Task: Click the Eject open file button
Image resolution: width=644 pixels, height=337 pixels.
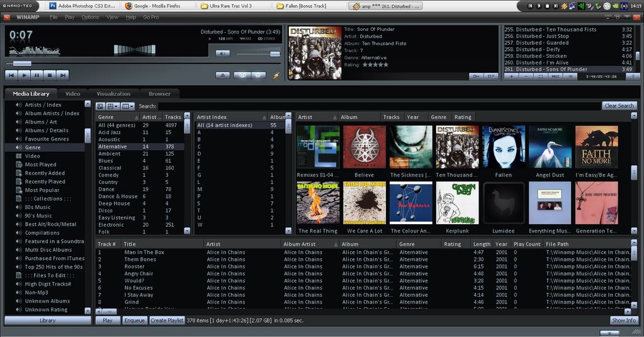Action: tap(223, 75)
